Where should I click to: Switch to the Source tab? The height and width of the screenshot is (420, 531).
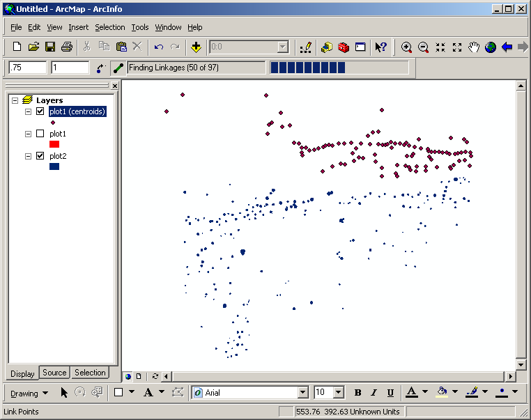[x=54, y=373]
